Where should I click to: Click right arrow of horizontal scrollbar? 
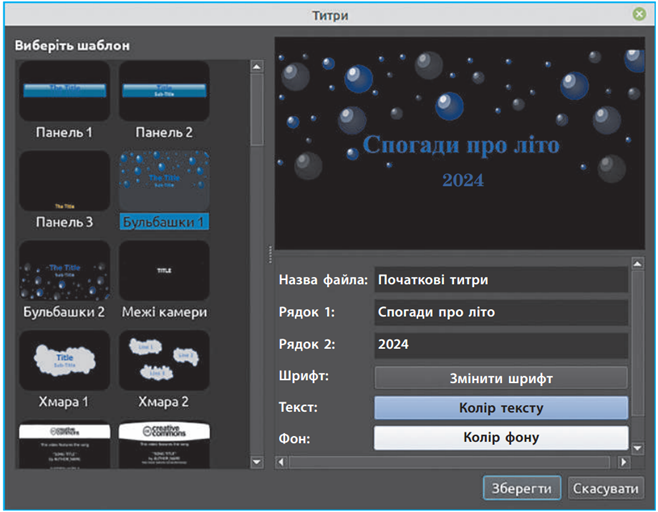pyautogui.click(x=624, y=462)
